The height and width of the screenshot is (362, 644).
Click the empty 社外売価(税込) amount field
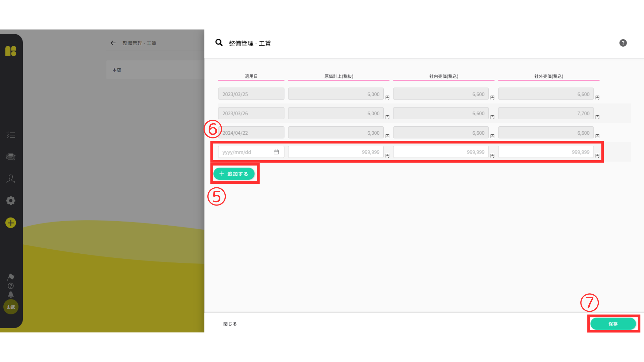click(546, 152)
